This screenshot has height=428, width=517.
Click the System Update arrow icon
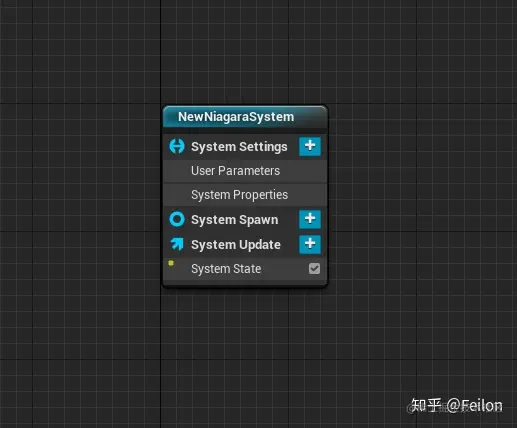tap(177, 244)
